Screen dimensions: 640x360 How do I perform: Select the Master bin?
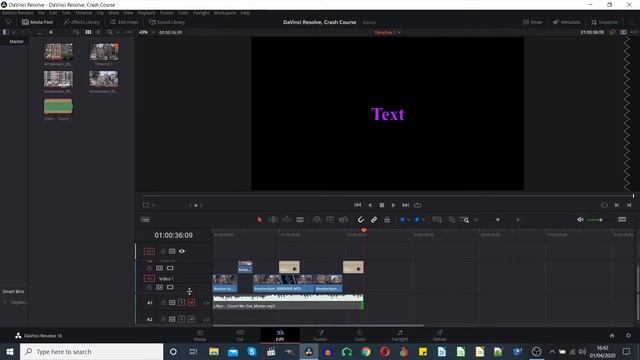click(x=16, y=41)
